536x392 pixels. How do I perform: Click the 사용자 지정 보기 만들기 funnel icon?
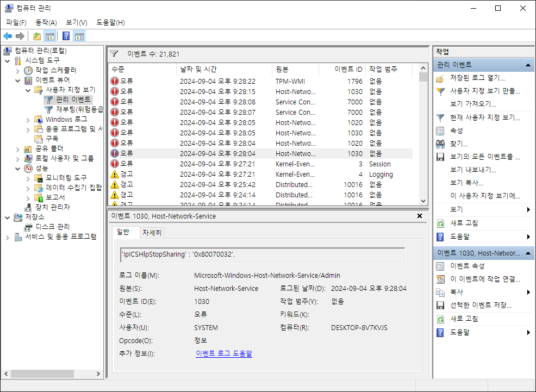(440, 91)
